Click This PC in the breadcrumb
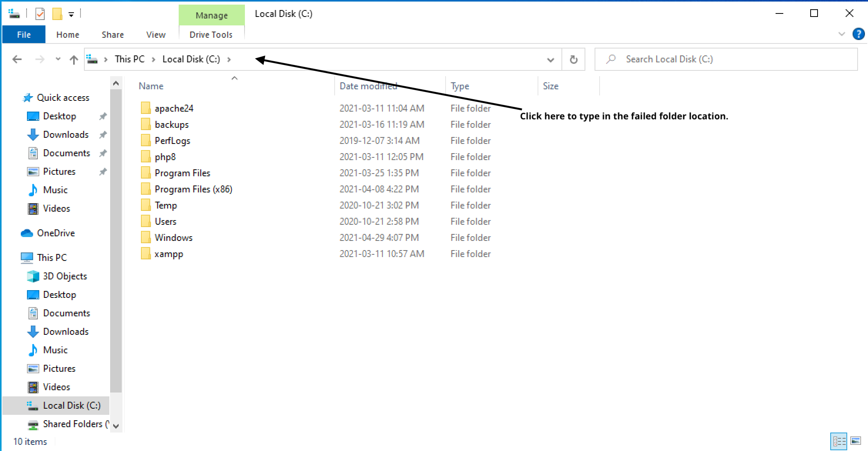The width and height of the screenshot is (868, 451). click(129, 59)
